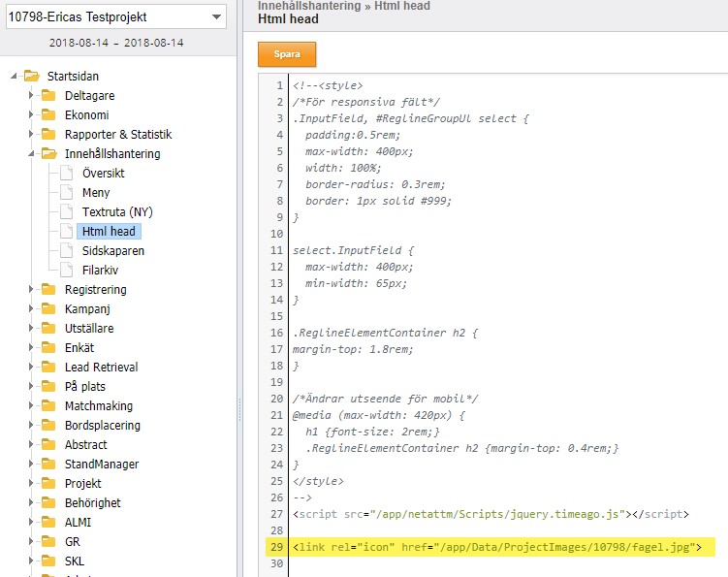Click the Abstract folder icon
The height and width of the screenshot is (577, 728).
[x=48, y=444]
